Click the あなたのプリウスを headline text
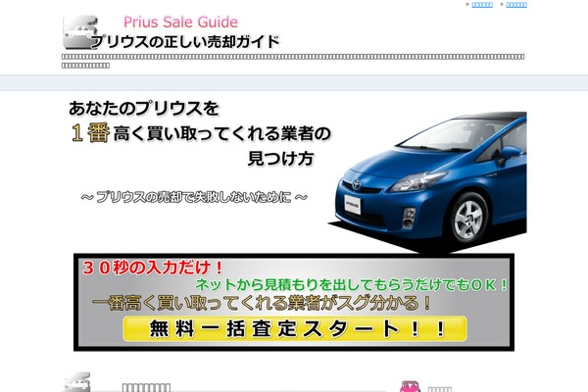 tap(144, 109)
